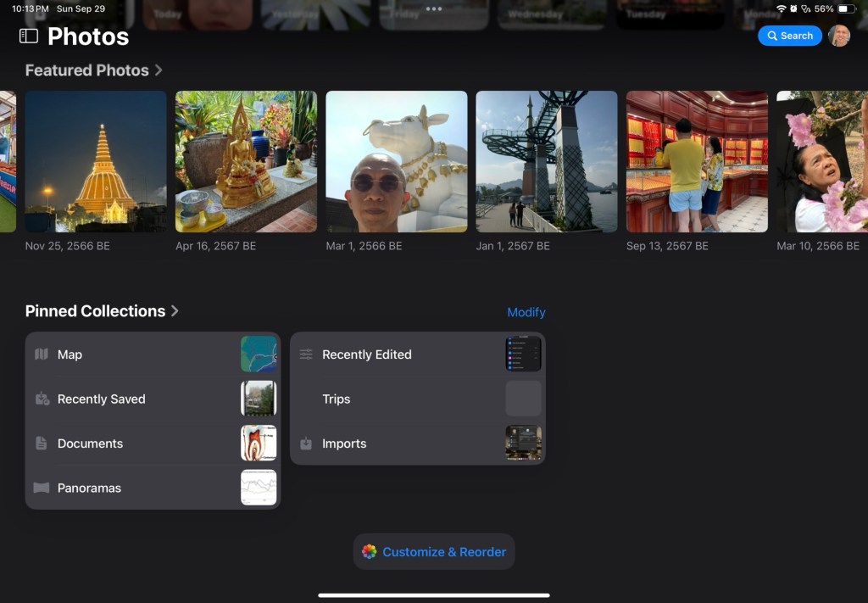This screenshot has width=868, height=603.
Task: Click the Modify link
Action: point(526,312)
